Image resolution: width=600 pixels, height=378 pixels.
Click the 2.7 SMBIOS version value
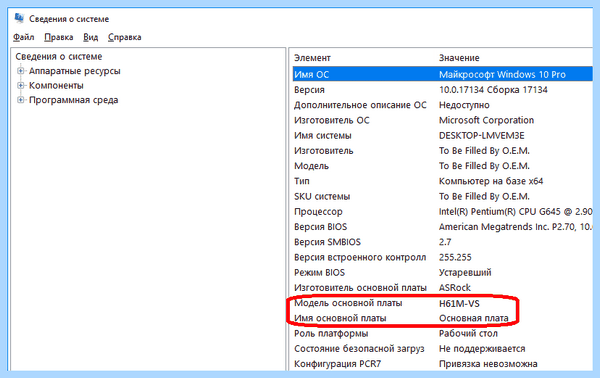tap(445, 242)
